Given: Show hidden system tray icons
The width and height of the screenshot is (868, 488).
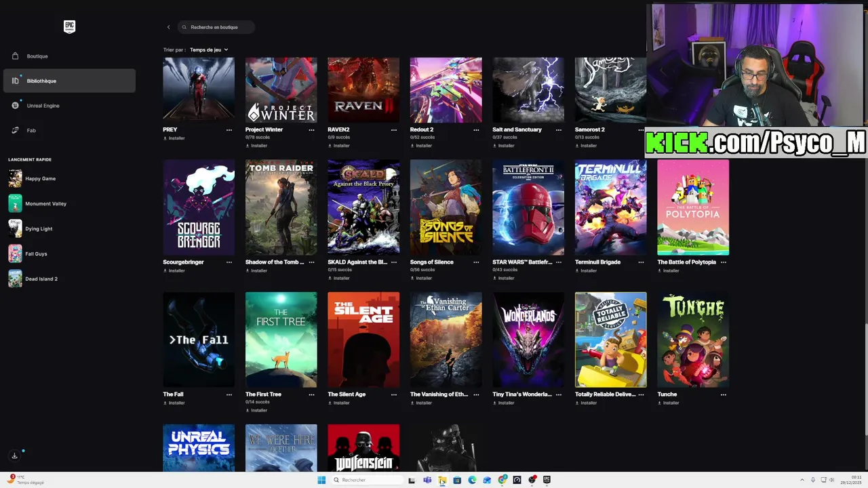Looking at the screenshot, I should click(x=802, y=480).
